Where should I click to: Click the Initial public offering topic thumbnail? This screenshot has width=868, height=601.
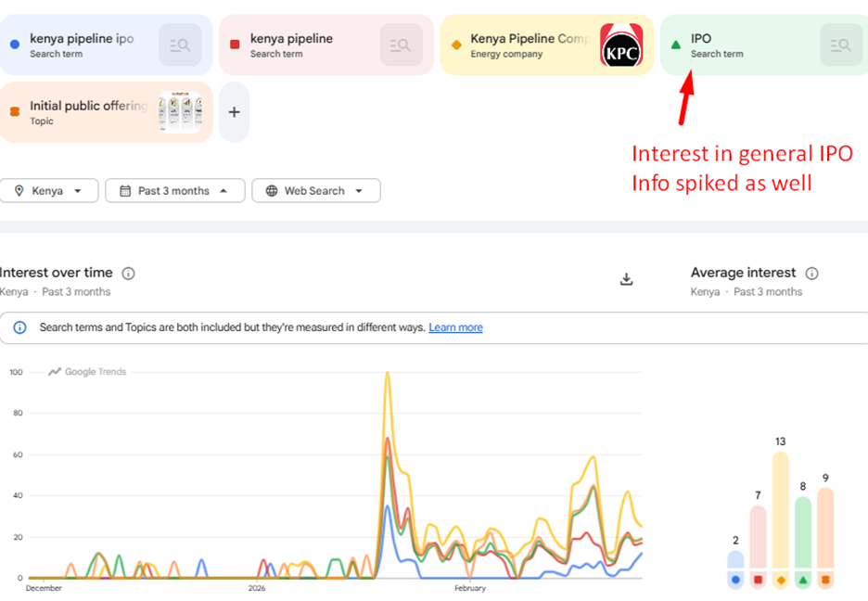tap(180, 112)
